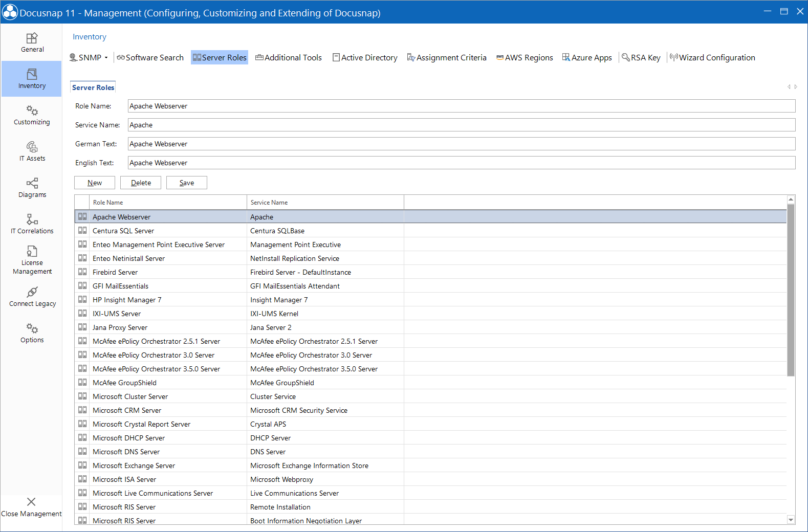Click the Firebird Server row icon
Image resolution: width=808 pixels, height=532 pixels.
point(82,272)
